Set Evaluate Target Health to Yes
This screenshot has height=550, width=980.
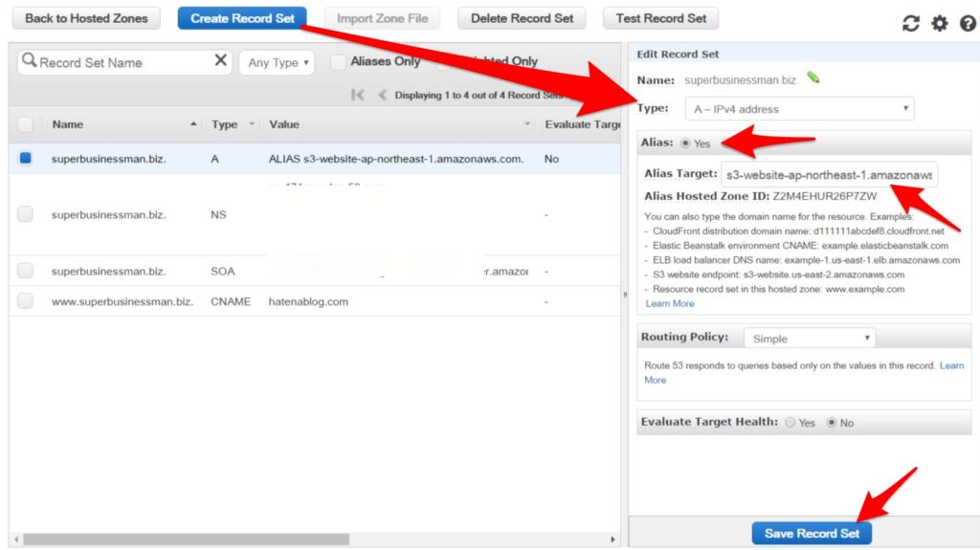(x=791, y=423)
